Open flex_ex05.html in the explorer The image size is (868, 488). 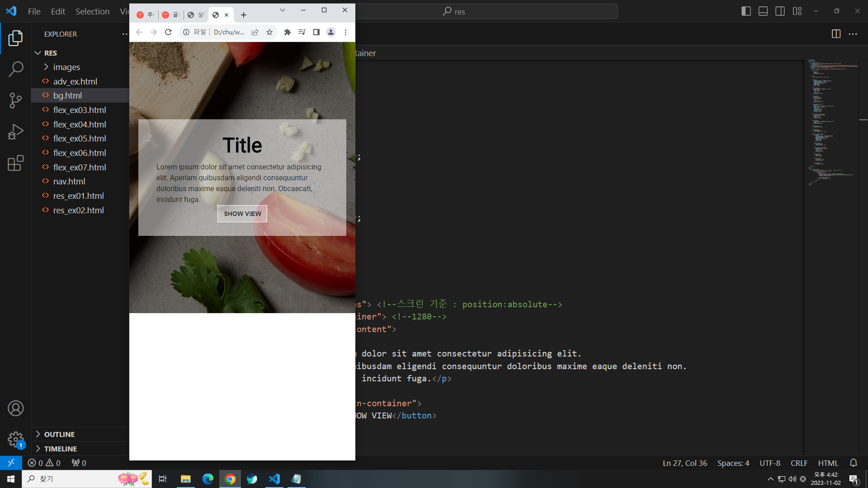click(80, 138)
